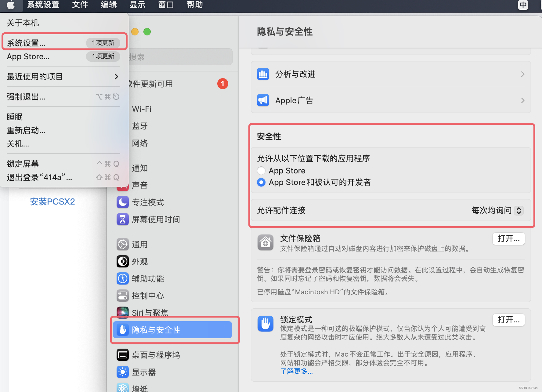The image size is (542, 392).
Task: Click 打开 next to 文件保险箱
Action: coord(508,239)
